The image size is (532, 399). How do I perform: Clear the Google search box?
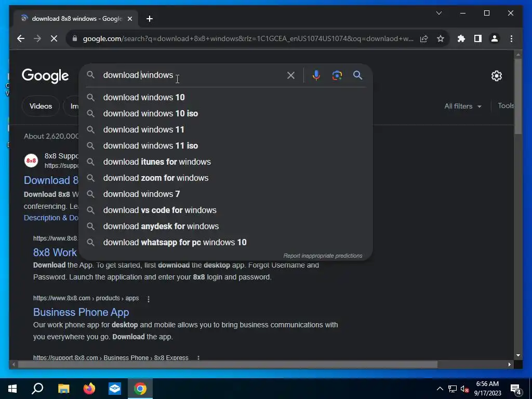point(291,75)
